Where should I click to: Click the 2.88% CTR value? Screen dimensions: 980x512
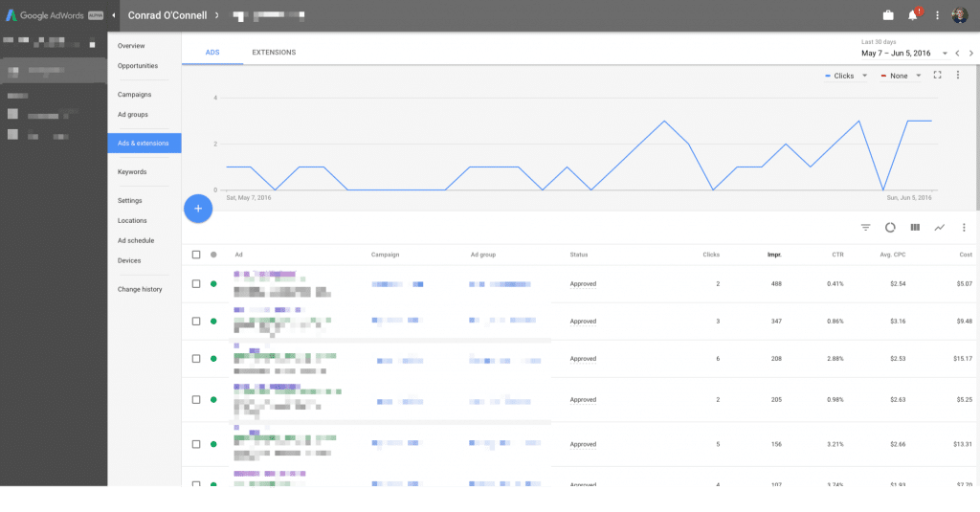[x=835, y=359]
